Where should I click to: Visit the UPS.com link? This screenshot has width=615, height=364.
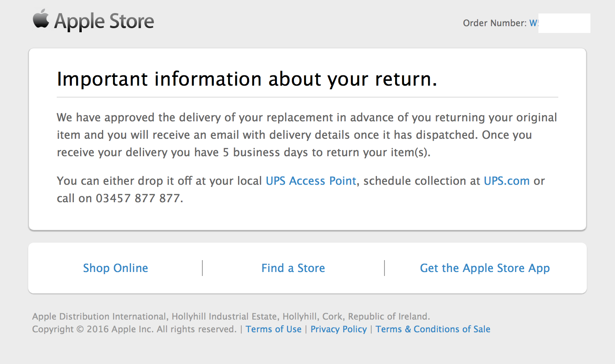507,181
